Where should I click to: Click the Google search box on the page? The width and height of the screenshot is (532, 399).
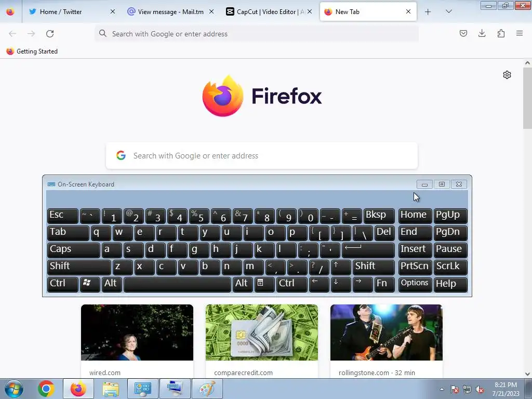tap(262, 156)
